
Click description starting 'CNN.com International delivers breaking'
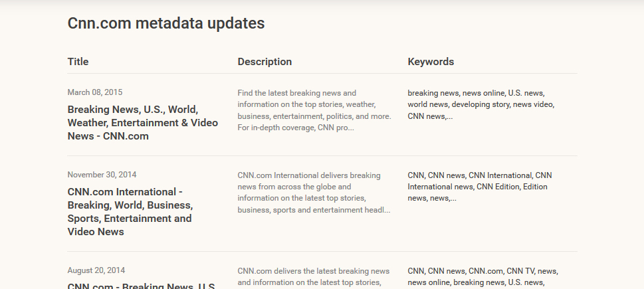[x=309, y=175]
